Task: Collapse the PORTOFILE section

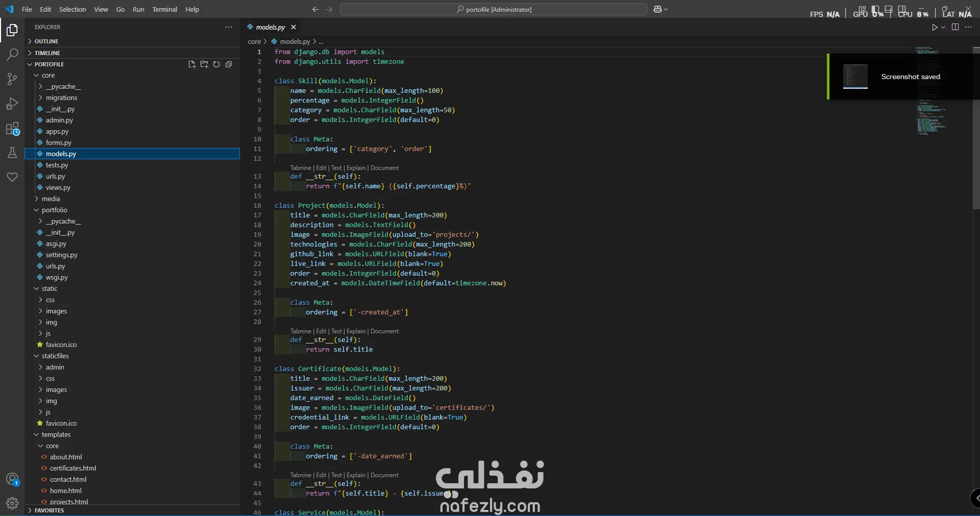Action: pyautogui.click(x=49, y=64)
